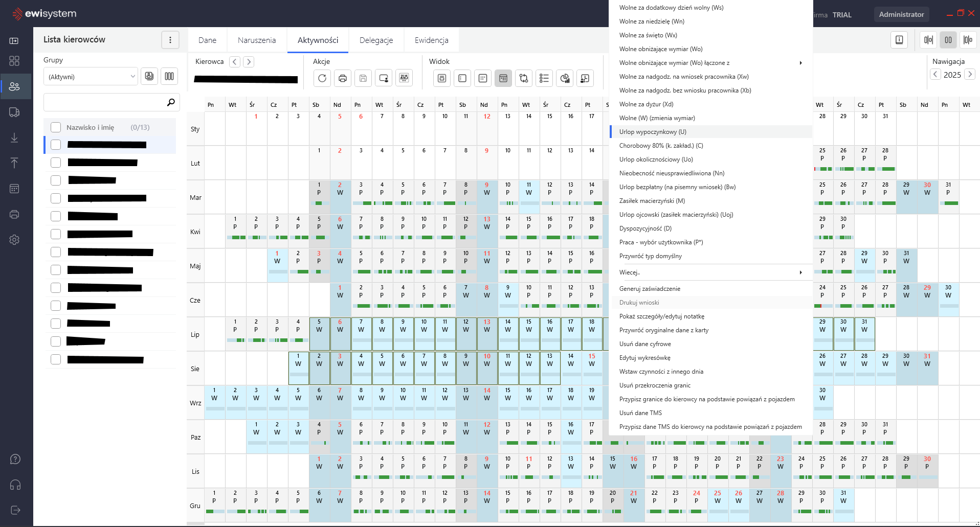Check the first driver's checkbox in list
The image size is (980, 527).
click(x=56, y=145)
